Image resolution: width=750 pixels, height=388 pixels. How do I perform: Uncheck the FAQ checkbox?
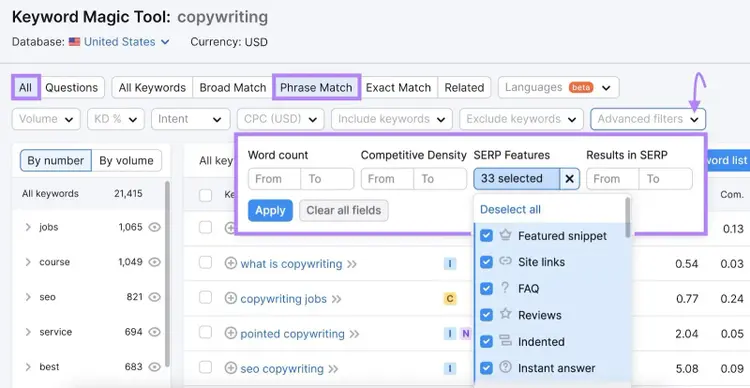click(486, 289)
